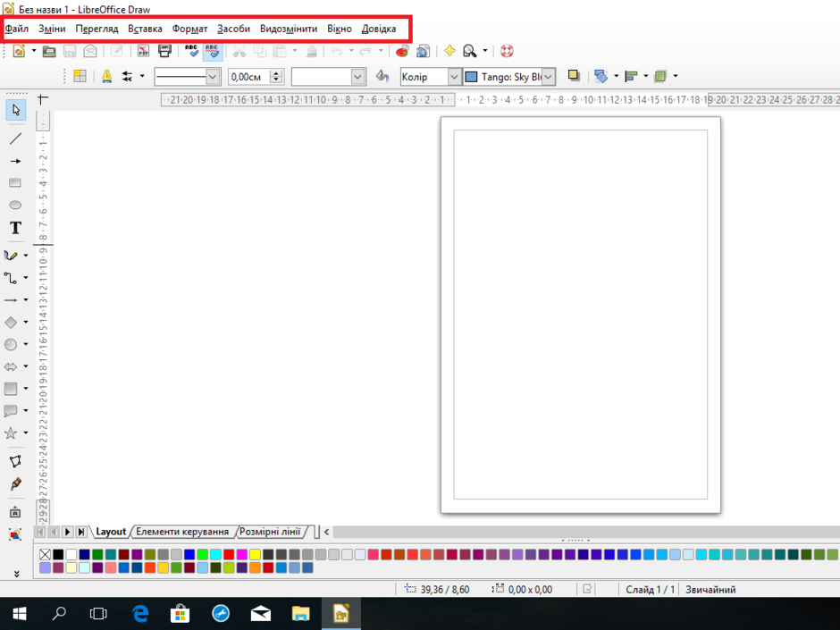Choose the line-ending-with-arrow tool

[x=15, y=161]
